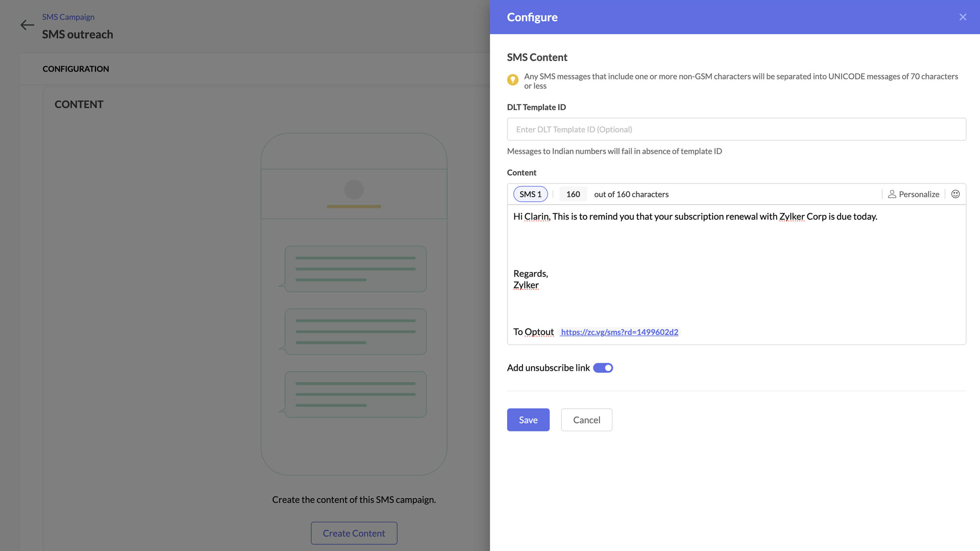Open the CONFIGURATION tab
This screenshot has width=980, height=551.
(x=76, y=69)
